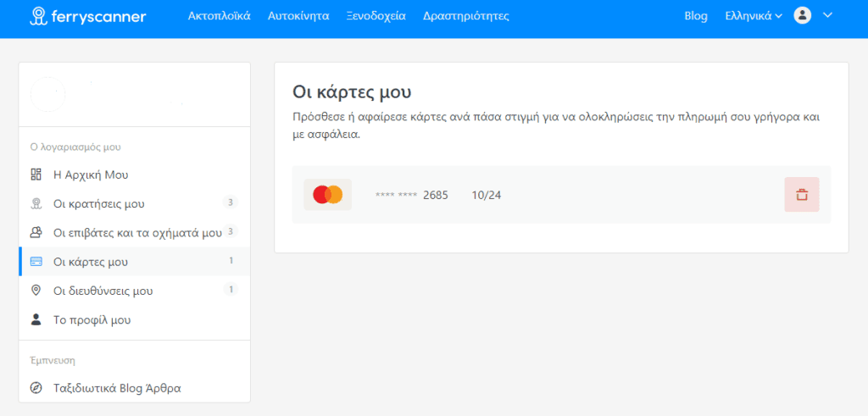Click the location pin addresses icon
Screen dimensions: 868x416
(36, 291)
